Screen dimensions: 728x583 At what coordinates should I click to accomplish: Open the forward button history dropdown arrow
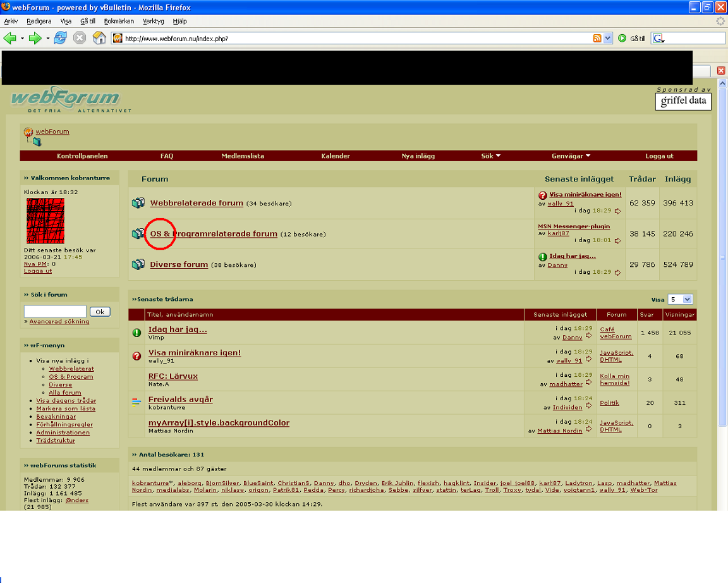coord(48,39)
